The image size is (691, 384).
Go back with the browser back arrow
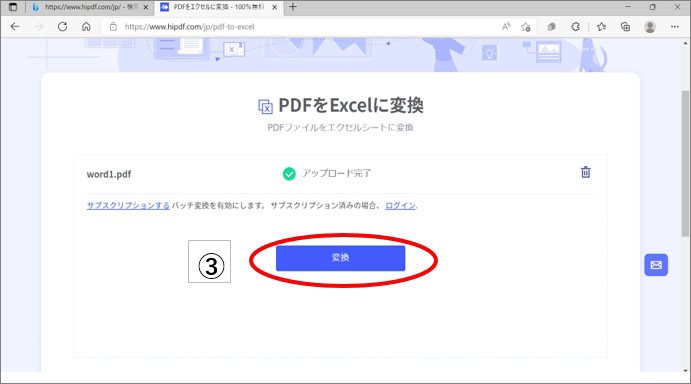tap(15, 26)
